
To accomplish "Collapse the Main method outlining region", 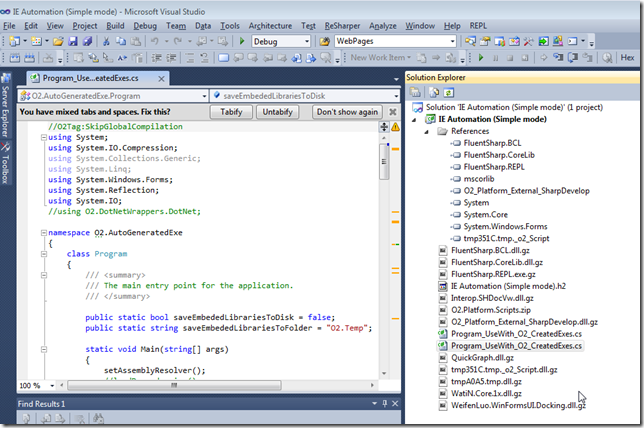I will (x=42, y=347).
